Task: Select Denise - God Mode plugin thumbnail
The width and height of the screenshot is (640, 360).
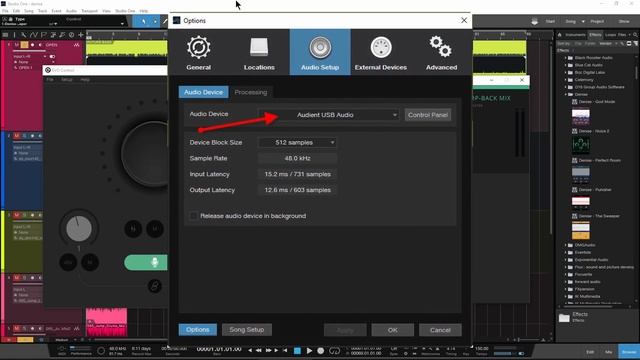Action: coord(580,116)
